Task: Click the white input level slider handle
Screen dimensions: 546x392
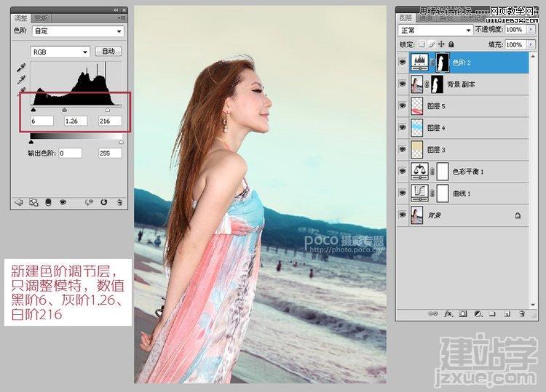Action: 107,110
